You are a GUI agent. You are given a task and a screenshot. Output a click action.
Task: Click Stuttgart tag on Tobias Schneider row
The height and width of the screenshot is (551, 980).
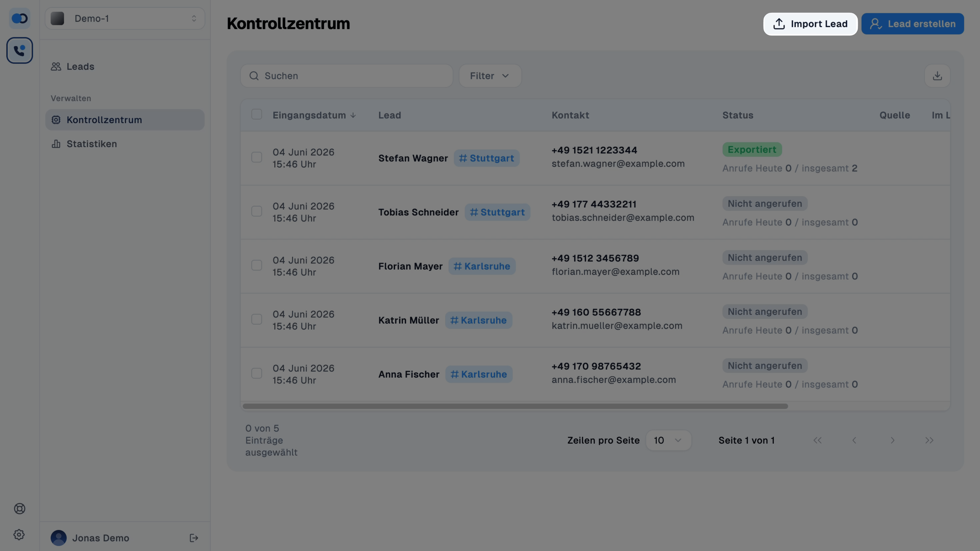[x=497, y=212]
